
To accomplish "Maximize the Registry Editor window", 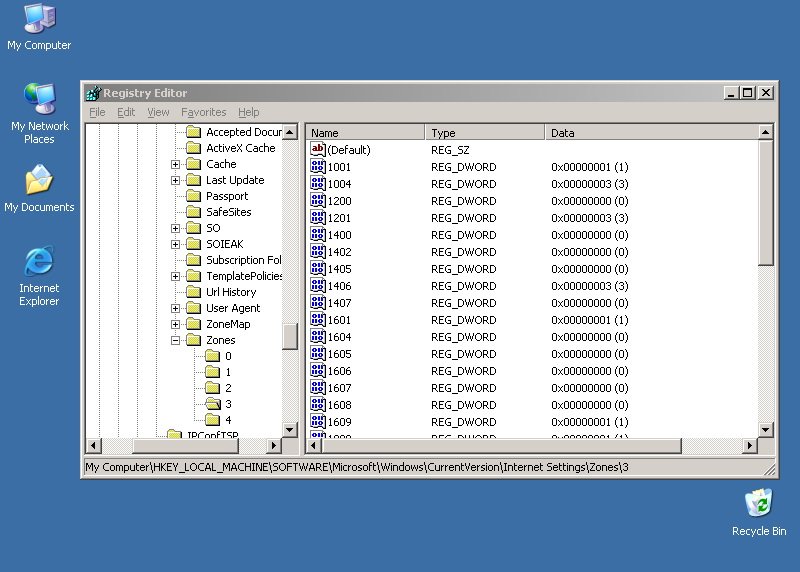I will point(747,93).
